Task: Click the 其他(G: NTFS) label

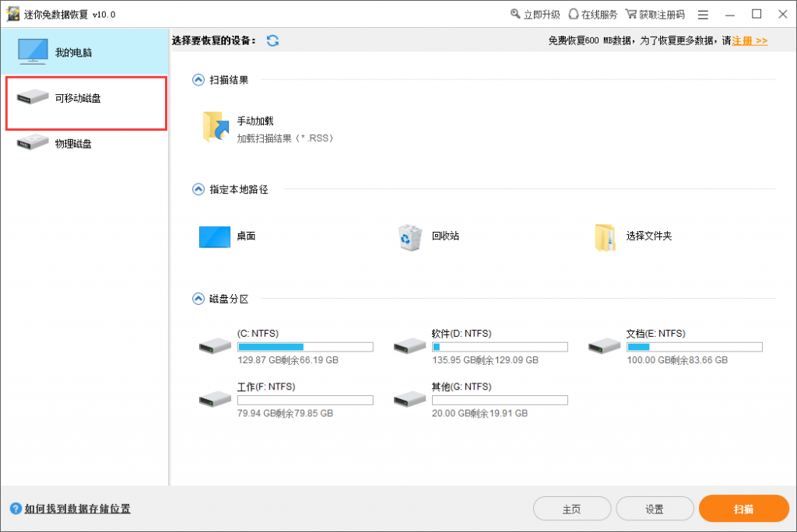Action: (x=462, y=387)
